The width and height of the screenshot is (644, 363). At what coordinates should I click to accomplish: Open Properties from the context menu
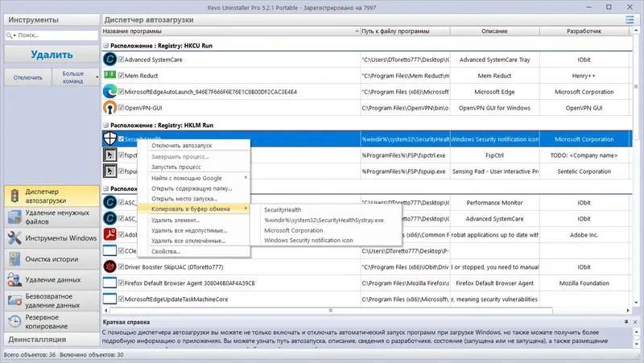click(193, 251)
